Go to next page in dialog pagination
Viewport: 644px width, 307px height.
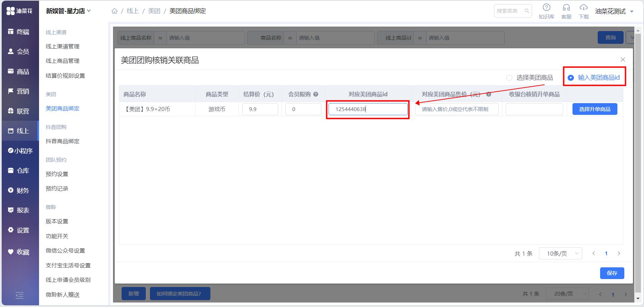[x=619, y=254]
